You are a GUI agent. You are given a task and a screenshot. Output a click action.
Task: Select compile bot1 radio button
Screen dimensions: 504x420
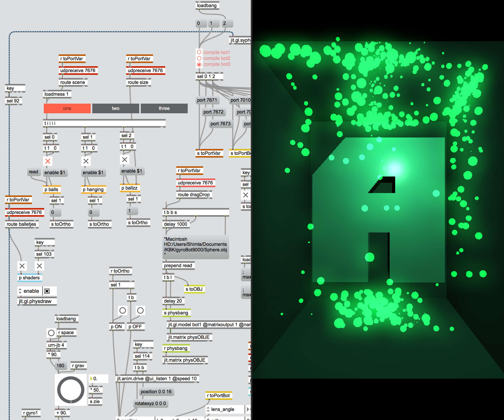(199, 52)
